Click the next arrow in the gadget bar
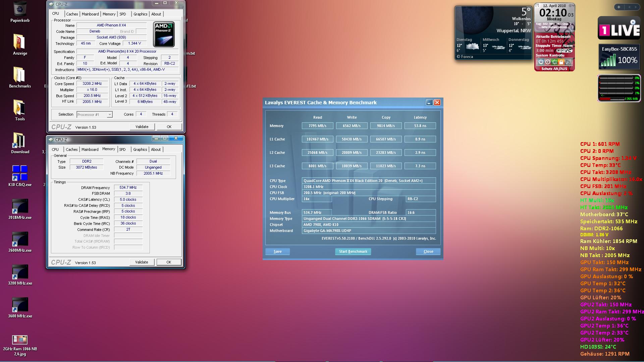 [x=636, y=7]
